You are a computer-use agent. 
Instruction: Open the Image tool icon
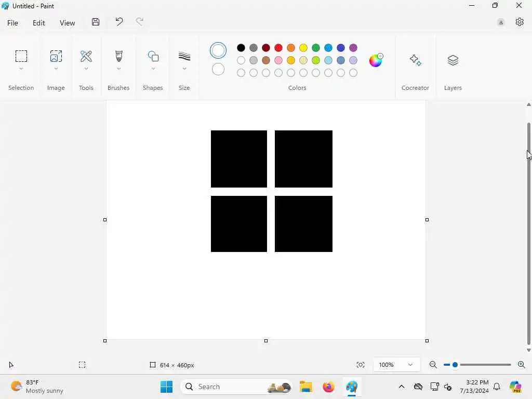(56, 56)
